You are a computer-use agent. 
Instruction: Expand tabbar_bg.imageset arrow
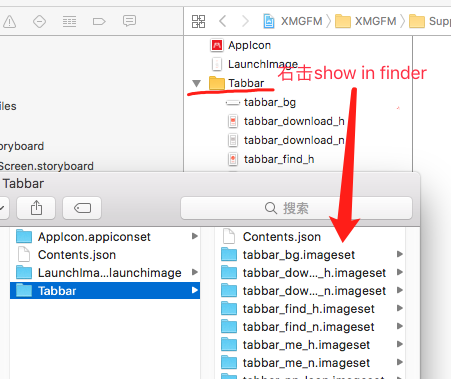pyautogui.click(x=400, y=254)
